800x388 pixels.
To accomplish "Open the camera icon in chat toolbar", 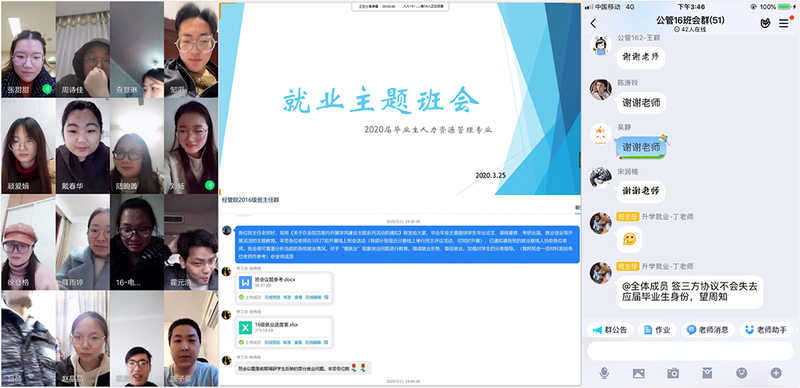I will click(x=673, y=373).
